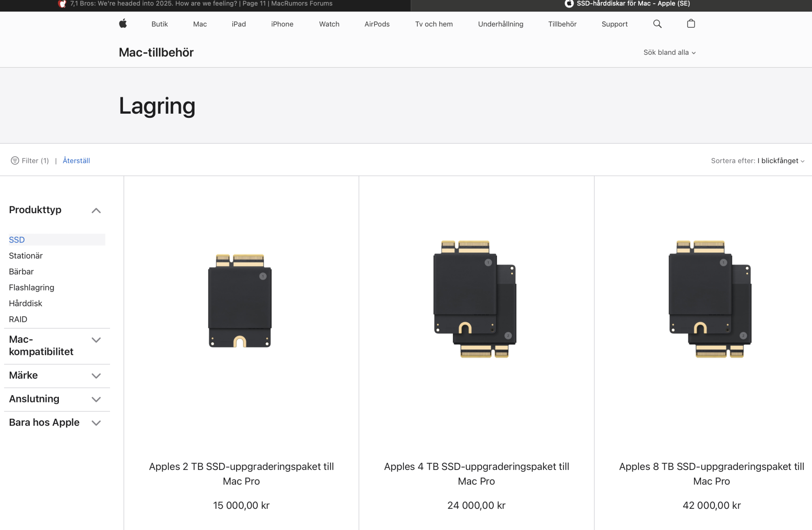
Task: Click the Lagring page heading
Action: pyautogui.click(x=157, y=106)
